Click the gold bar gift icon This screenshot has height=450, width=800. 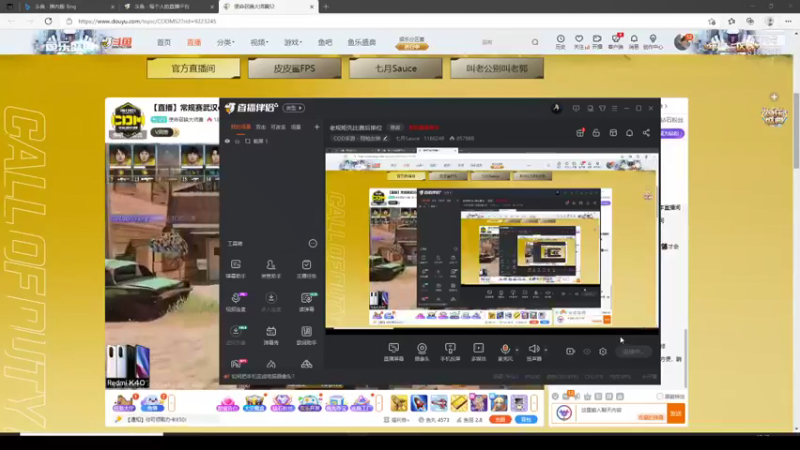[459, 403]
